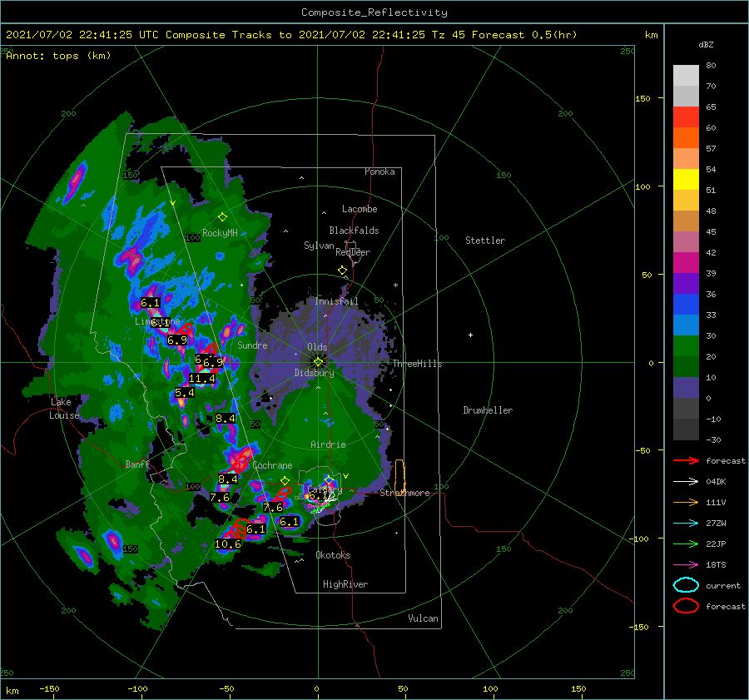Click the UTC Composite Tracks header line
Screen dimensions: 749x700
coord(291,35)
